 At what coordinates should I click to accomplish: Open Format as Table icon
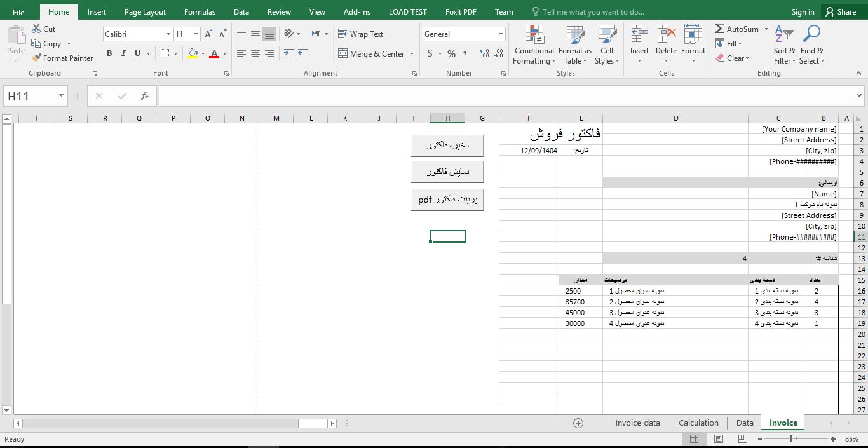point(576,35)
